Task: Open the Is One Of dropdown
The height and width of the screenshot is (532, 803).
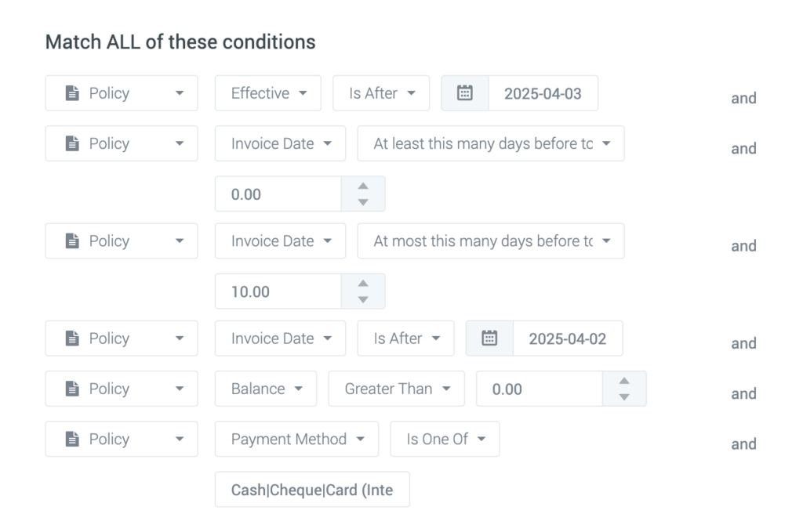Action: click(x=445, y=439)
